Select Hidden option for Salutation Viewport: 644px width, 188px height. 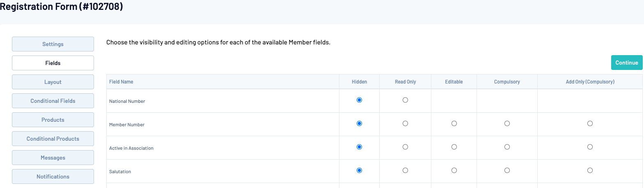[359, 170]
